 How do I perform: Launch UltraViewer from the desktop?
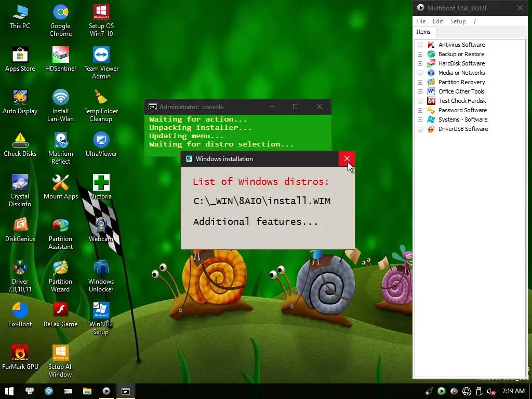click(x=101, y=145)
